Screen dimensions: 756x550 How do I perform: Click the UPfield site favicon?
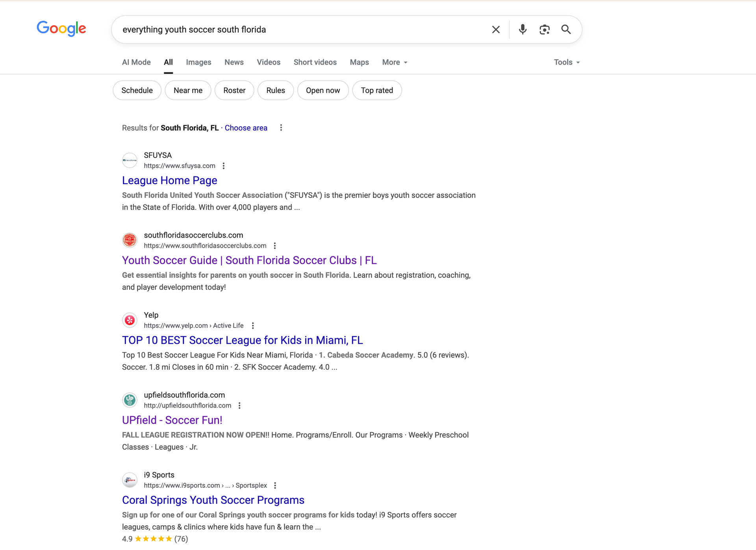[x=130, y=400]
